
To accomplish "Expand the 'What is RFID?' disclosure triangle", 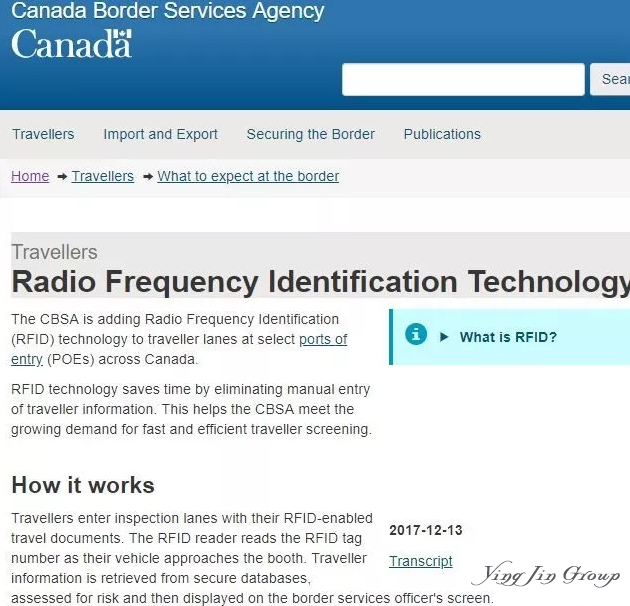I will click(x=444, y=337).
